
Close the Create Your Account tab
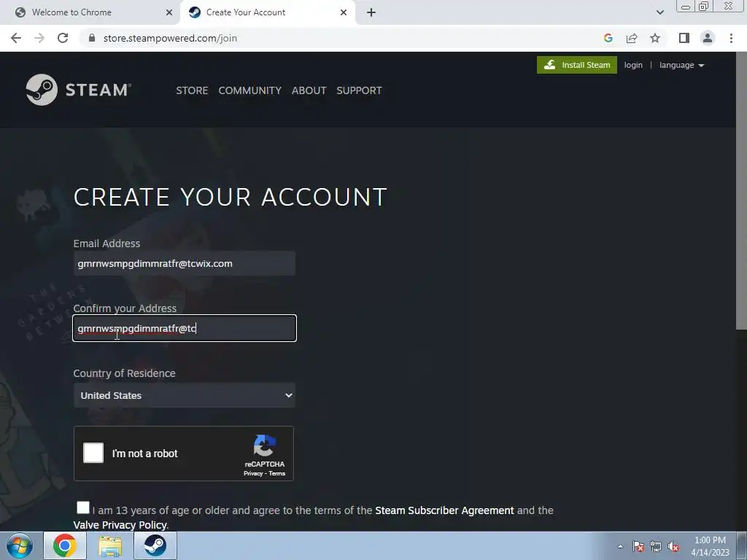point(344,12)
